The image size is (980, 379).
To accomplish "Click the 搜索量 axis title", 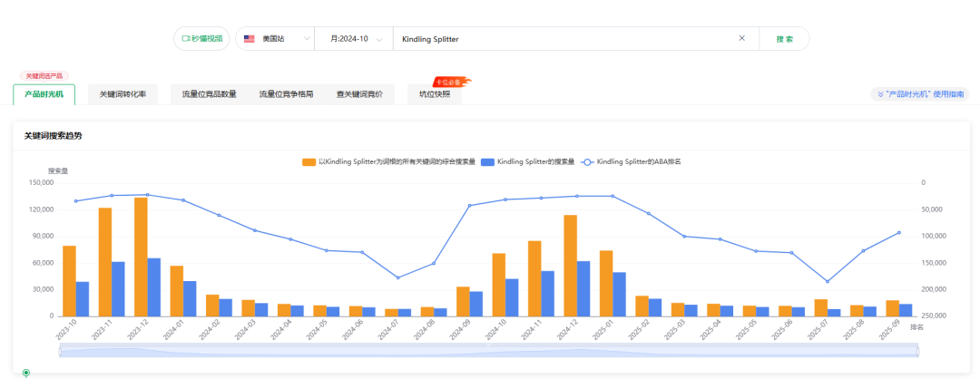I will point(58,171).
